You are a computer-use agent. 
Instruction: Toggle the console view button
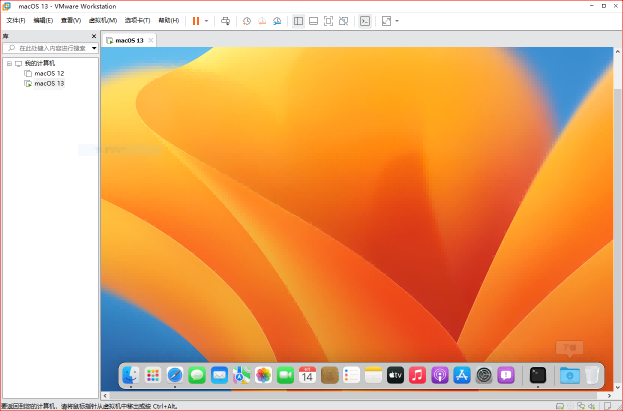click(x=365, y=21)
